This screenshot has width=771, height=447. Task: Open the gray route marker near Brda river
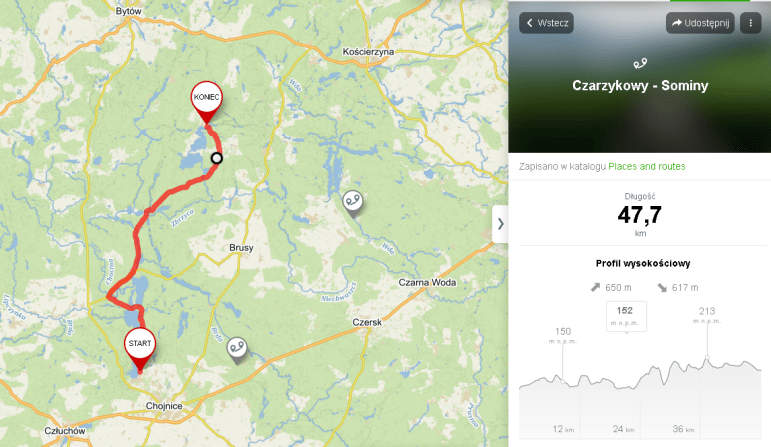pyautogui.click(x=237, y=349)
